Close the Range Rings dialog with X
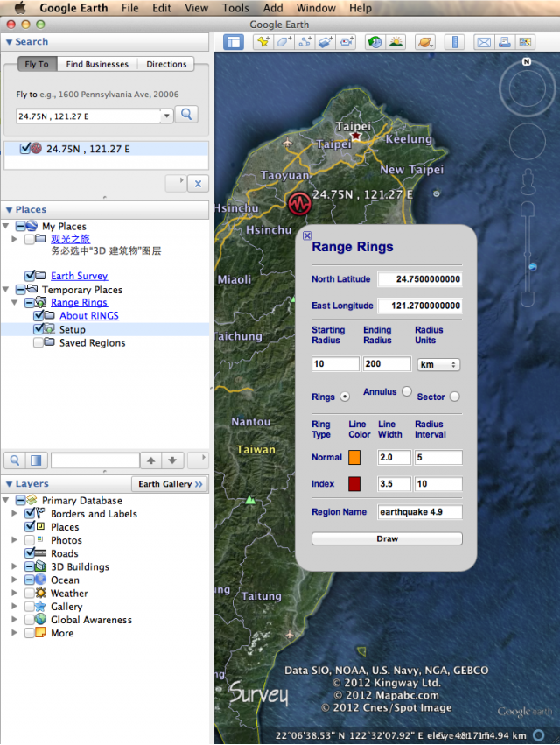This screenshot has height=745, width=560. pos(307,235)
